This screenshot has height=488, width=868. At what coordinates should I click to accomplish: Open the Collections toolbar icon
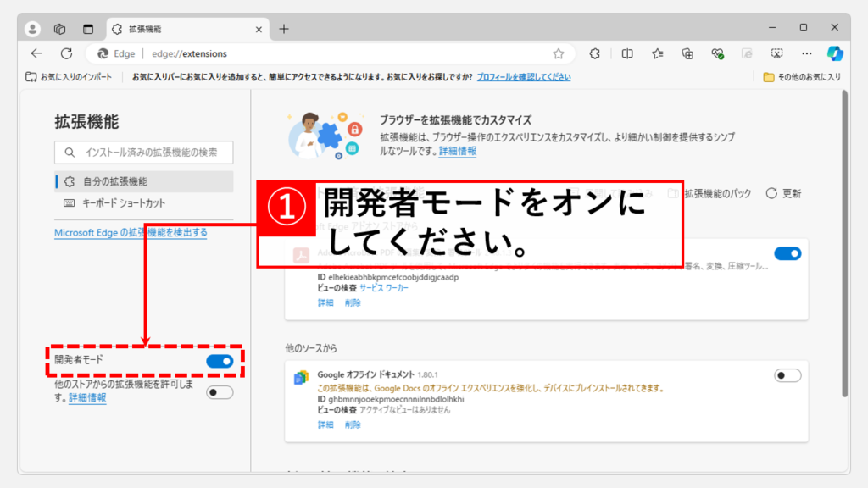click(688, 53)
